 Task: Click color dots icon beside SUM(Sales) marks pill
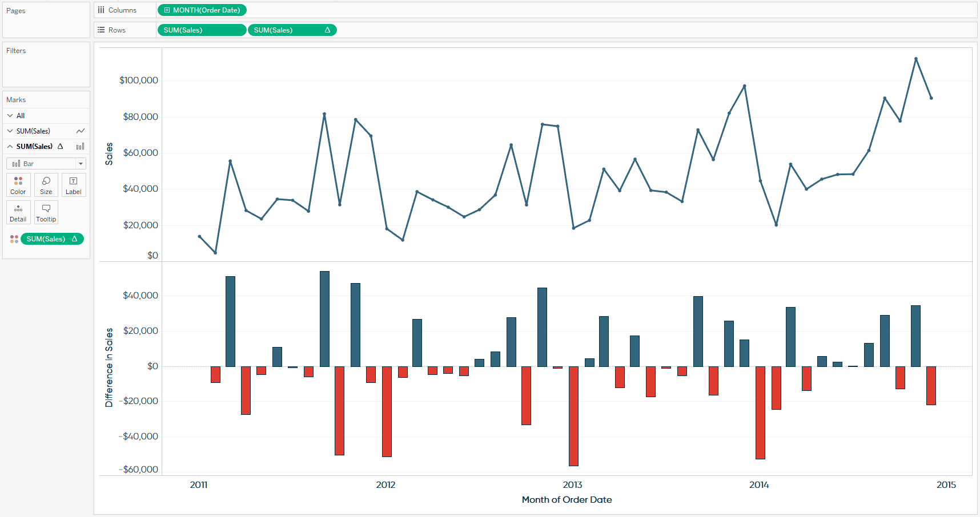point(14,239)
